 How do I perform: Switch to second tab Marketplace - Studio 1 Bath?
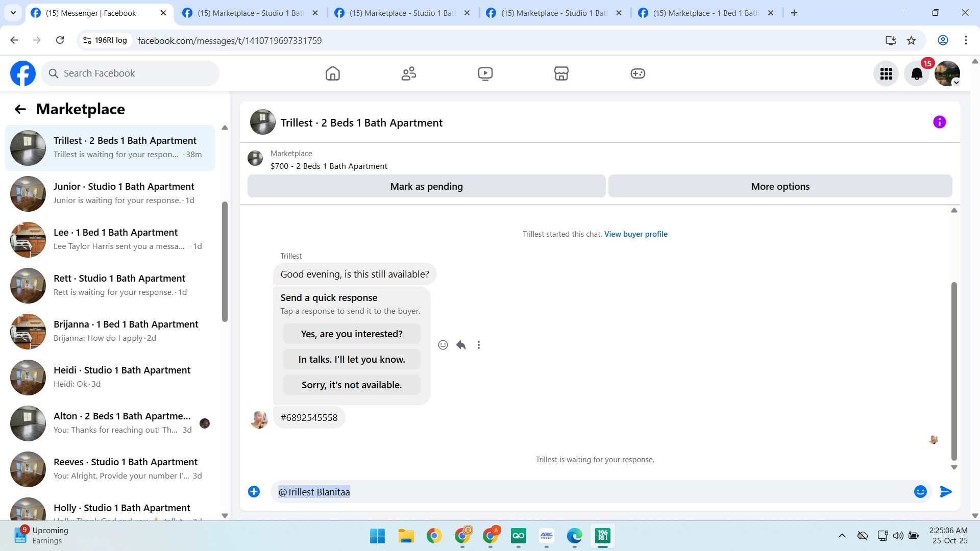tap(250, 13)
